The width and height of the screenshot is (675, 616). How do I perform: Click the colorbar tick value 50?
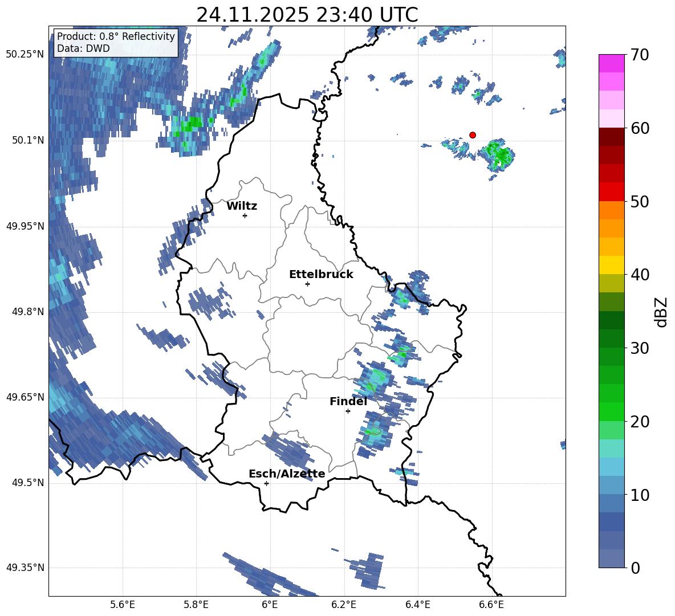(x=640, y=201)
